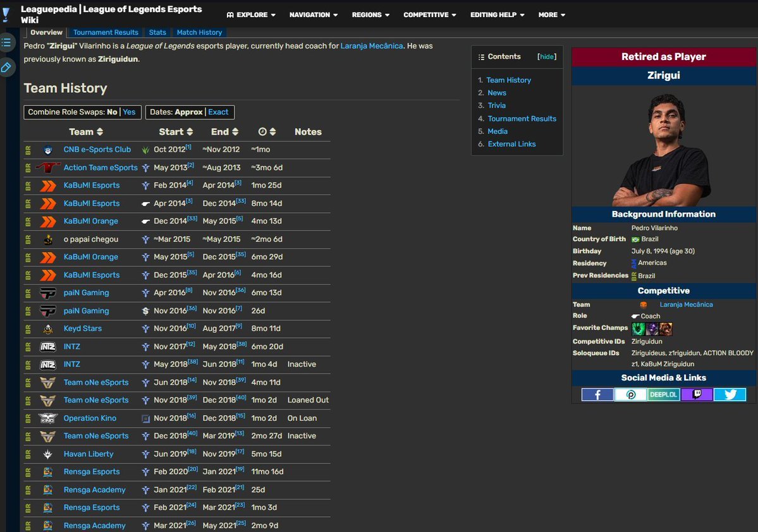The width and height of the screenshot is (758, 532).
Task: Open the CNB e-Sports Club link
Action: click(97, 150)
